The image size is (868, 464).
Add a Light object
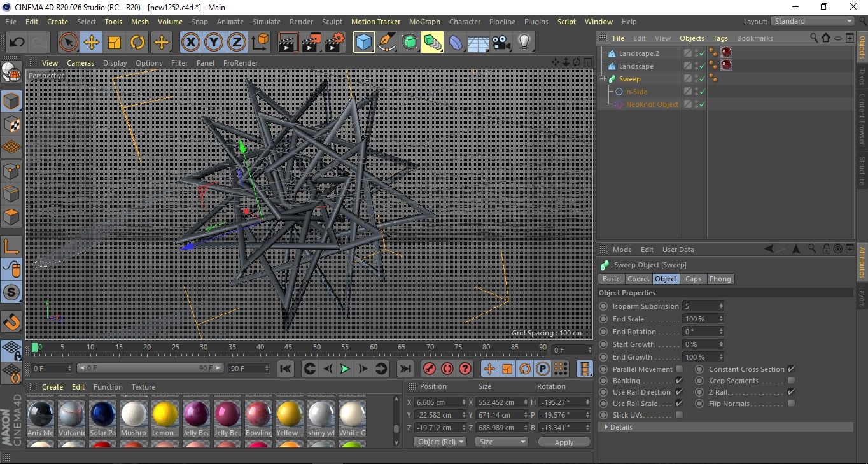click(x=524, y=43)
